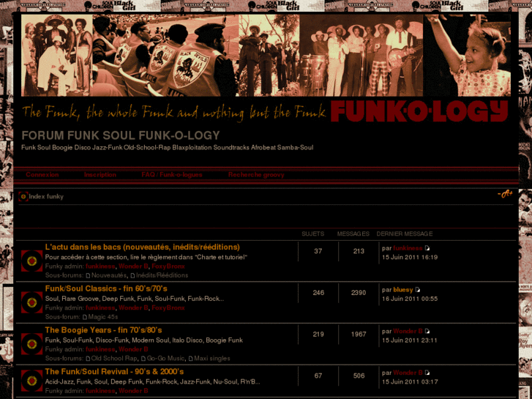Click the vinyl record icon for Funk/Soul Classics

(x=32, y=302)
